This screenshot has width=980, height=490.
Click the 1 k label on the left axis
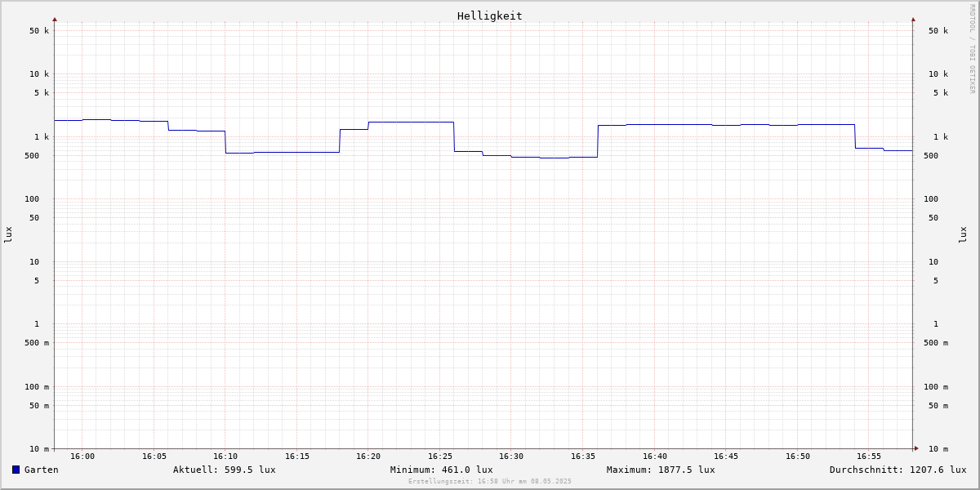[42, 137]
